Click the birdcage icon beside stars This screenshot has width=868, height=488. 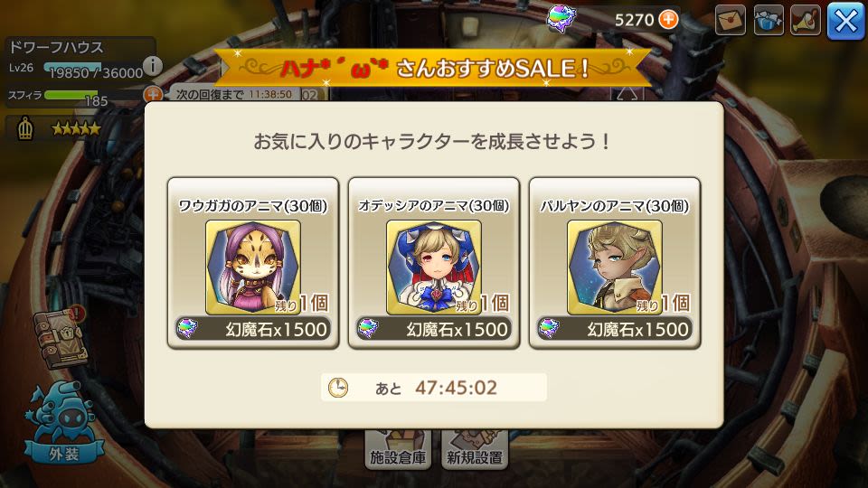[25, 129]
